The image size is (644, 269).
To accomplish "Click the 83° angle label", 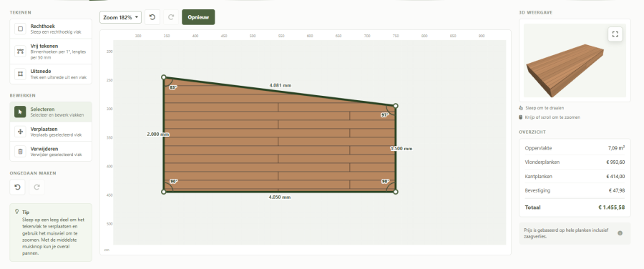I will (173, 87).
